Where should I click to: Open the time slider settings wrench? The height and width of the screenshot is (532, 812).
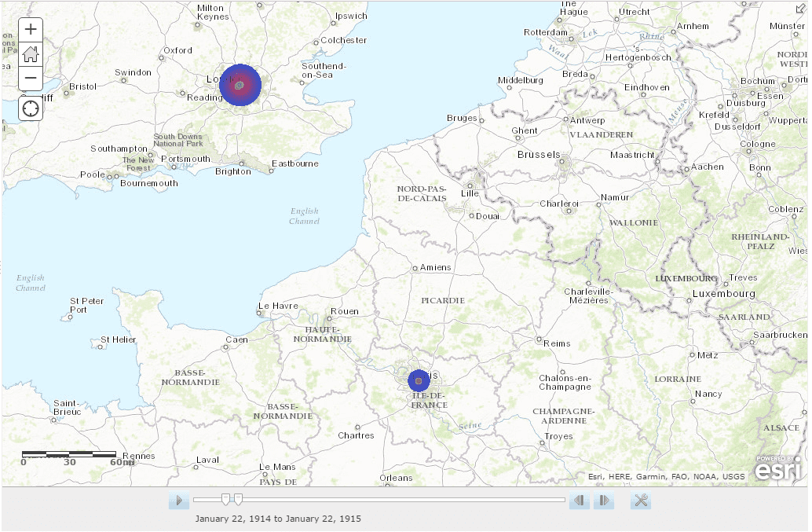click(x=640, y=500)
